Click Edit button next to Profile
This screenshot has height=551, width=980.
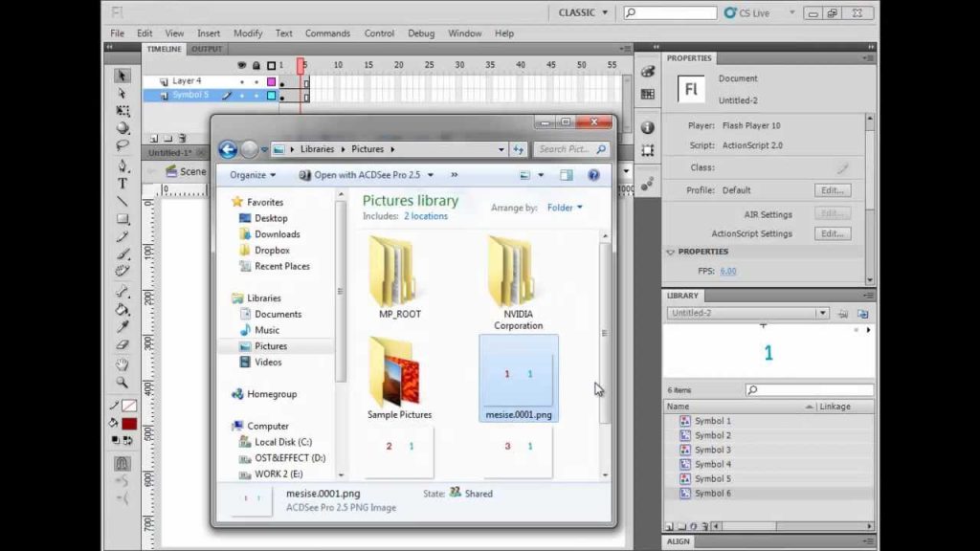point(833,190)
